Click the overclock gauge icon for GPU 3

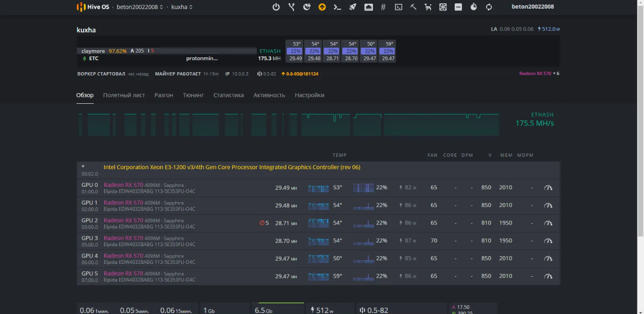coord(548,241)
